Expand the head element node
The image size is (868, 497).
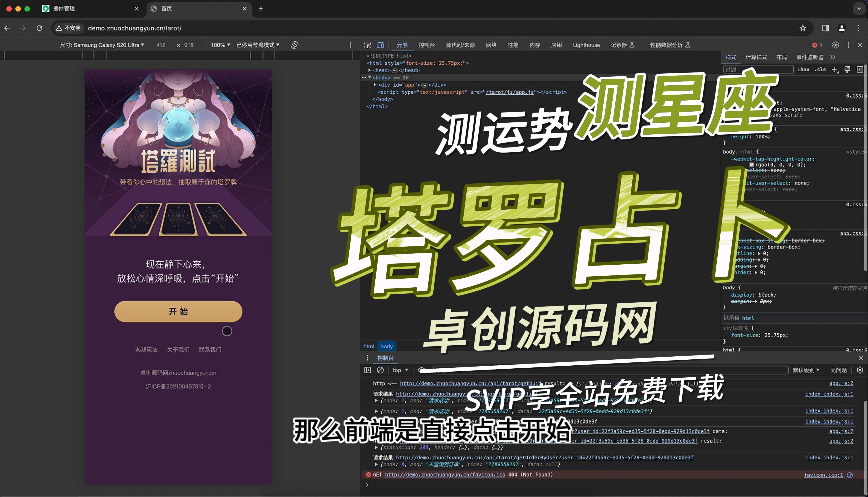click(370, 70)
